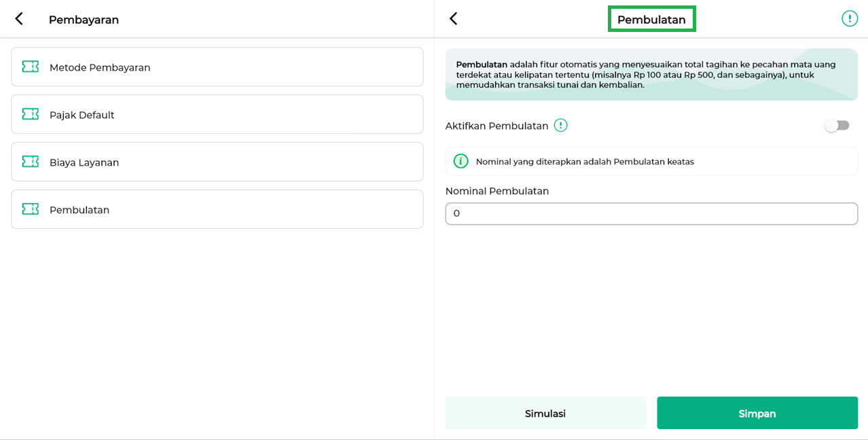Click the ticket icon beside Pembulatan in the list
This screenshot has width=868, height=440.
click(x=31, y=209)
